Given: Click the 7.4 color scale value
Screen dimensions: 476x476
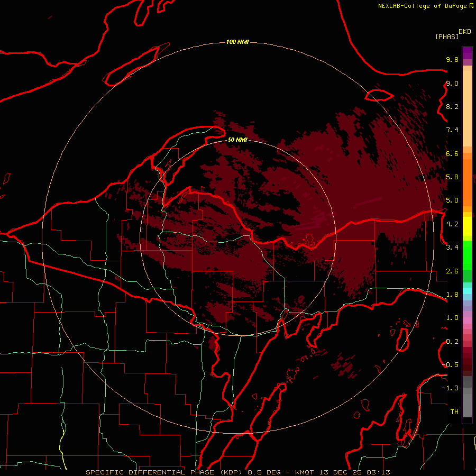Looking at the screenshot, I should pos(452,130).
